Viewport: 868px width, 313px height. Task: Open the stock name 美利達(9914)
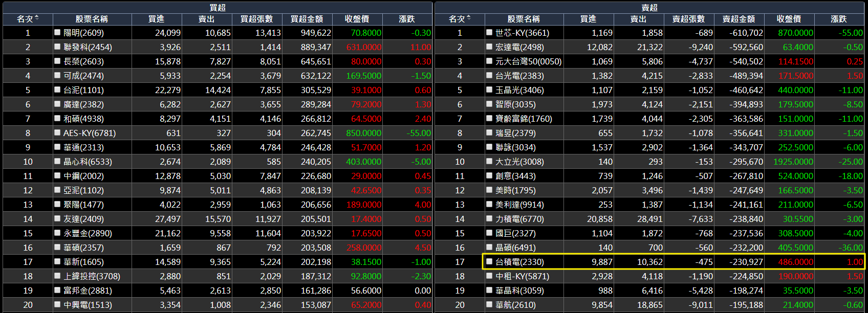tap(519, 205)
